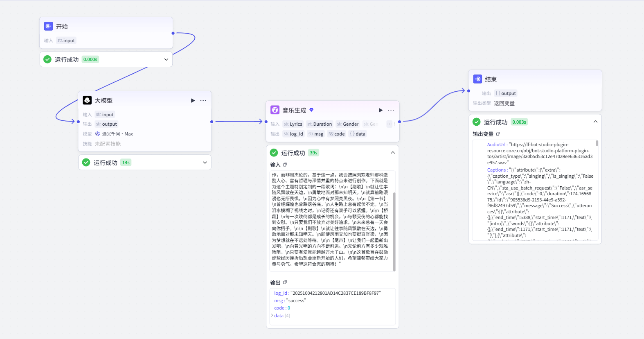
Task: Click the 通义千问 · Max model name
Action: (x=117, y=134)
